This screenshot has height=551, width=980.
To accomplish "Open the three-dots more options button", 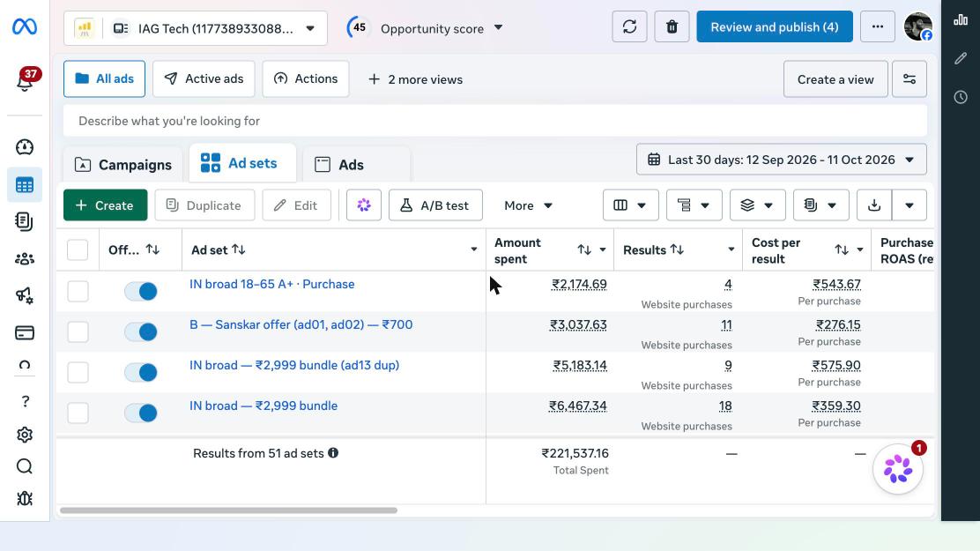I will 878,27.
